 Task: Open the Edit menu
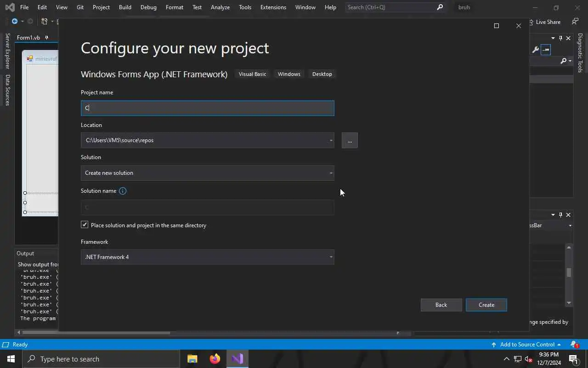(42, 7)
